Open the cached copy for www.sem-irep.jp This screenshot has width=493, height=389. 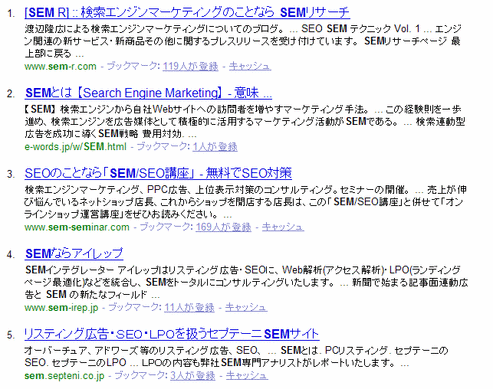[246, 307]
